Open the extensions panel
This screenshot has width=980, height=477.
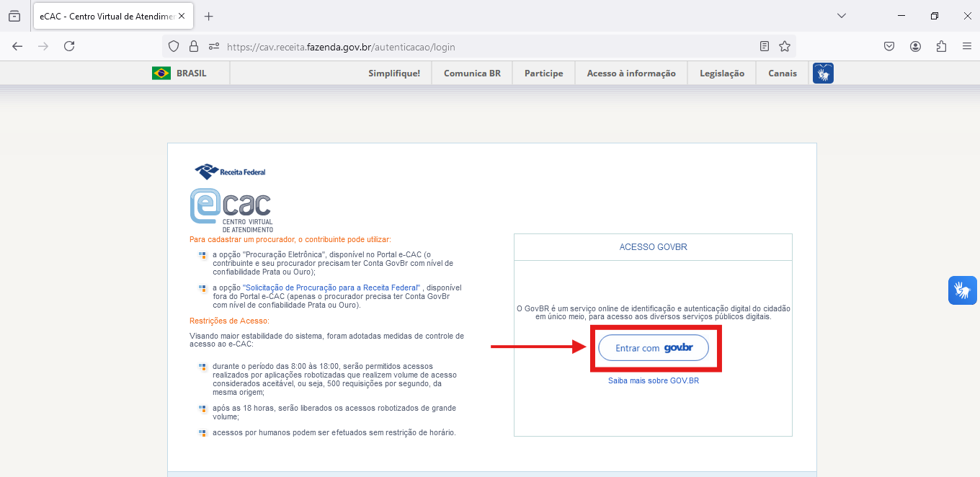[941, 46]
